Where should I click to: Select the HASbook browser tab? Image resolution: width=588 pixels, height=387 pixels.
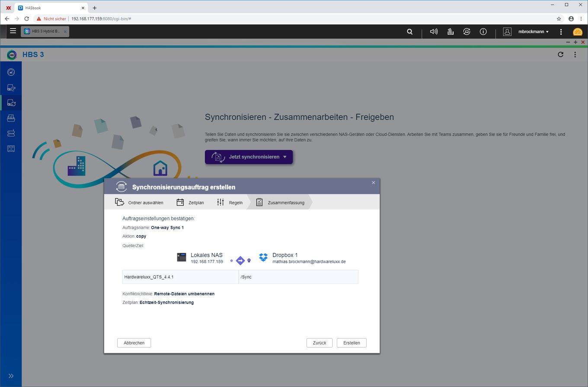tap(51, 8)
